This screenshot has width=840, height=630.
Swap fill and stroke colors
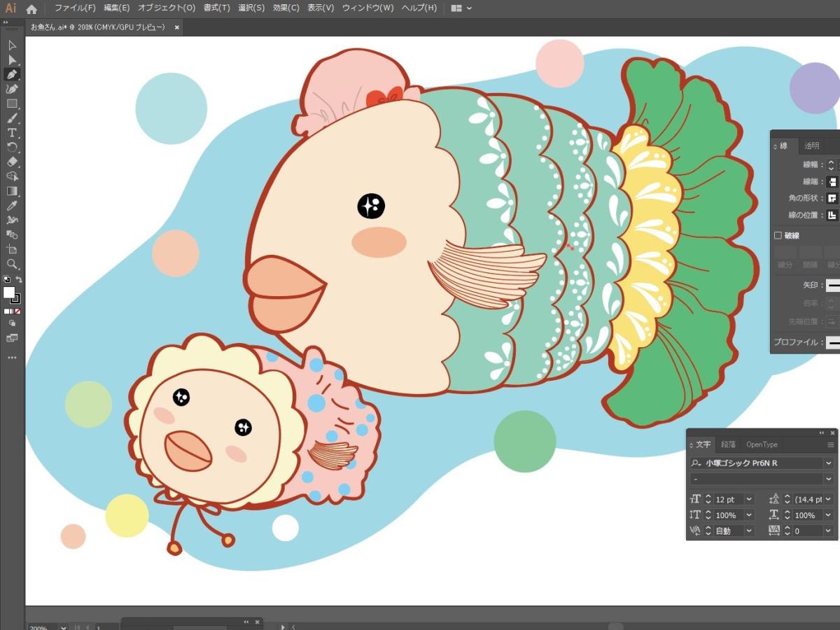tap(19, 279)
